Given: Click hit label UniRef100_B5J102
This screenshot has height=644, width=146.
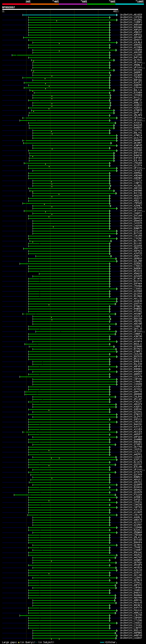Looking at the screenshot, I should [131, 359].
